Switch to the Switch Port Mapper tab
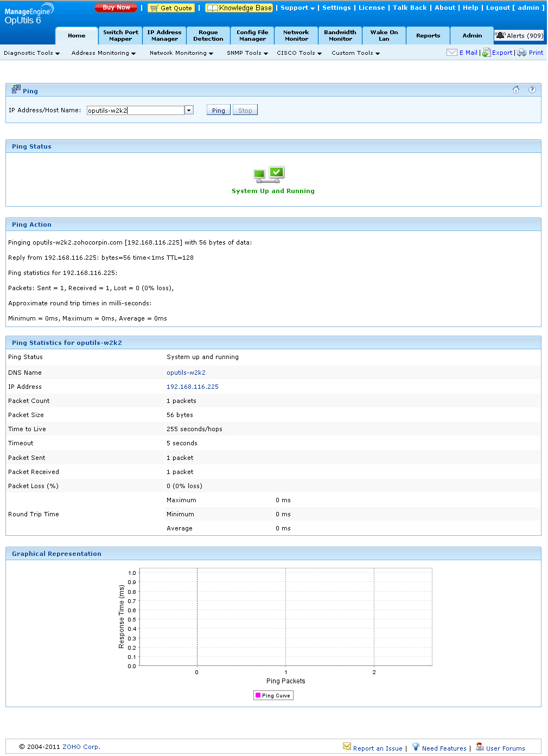This screenshot has height=756, width=548. point(120,36)
